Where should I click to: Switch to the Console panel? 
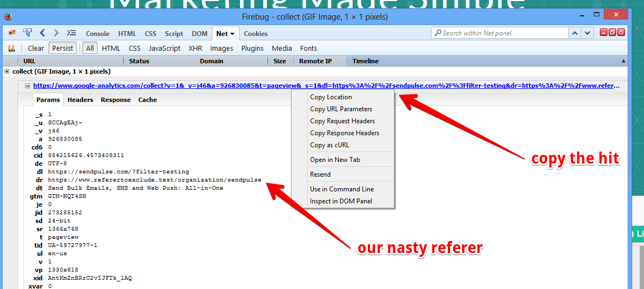pyautogui.click(x=98, y=34)
